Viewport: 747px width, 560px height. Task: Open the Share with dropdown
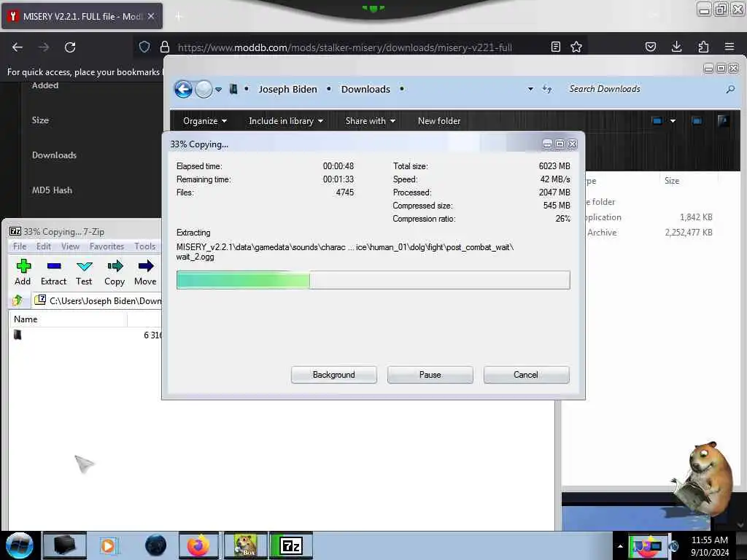(x=371, y=121)
